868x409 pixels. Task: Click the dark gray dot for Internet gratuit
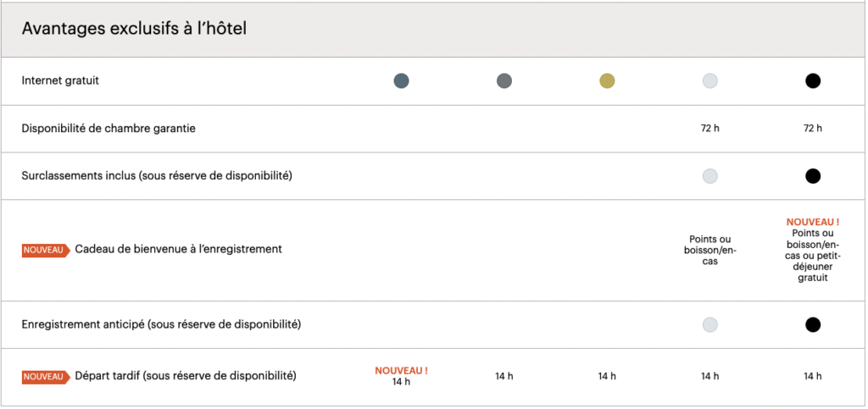coord(504,81)
